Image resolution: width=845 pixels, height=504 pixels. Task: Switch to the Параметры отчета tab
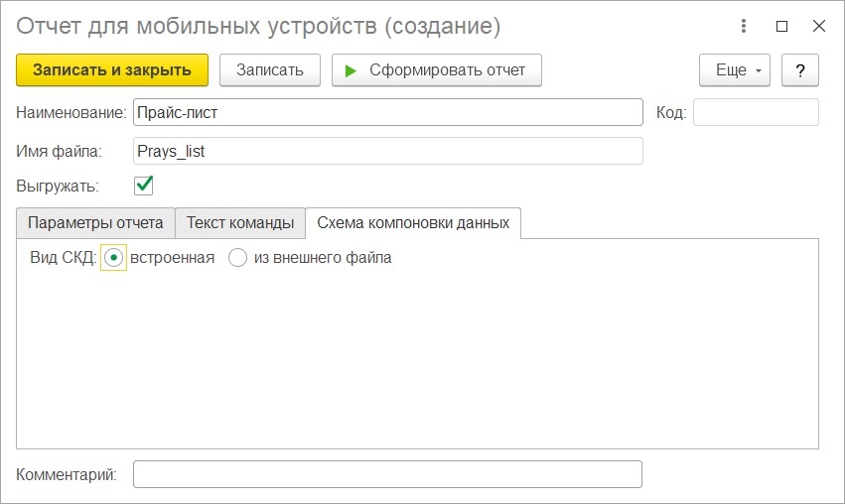click(x=95, y=223)
